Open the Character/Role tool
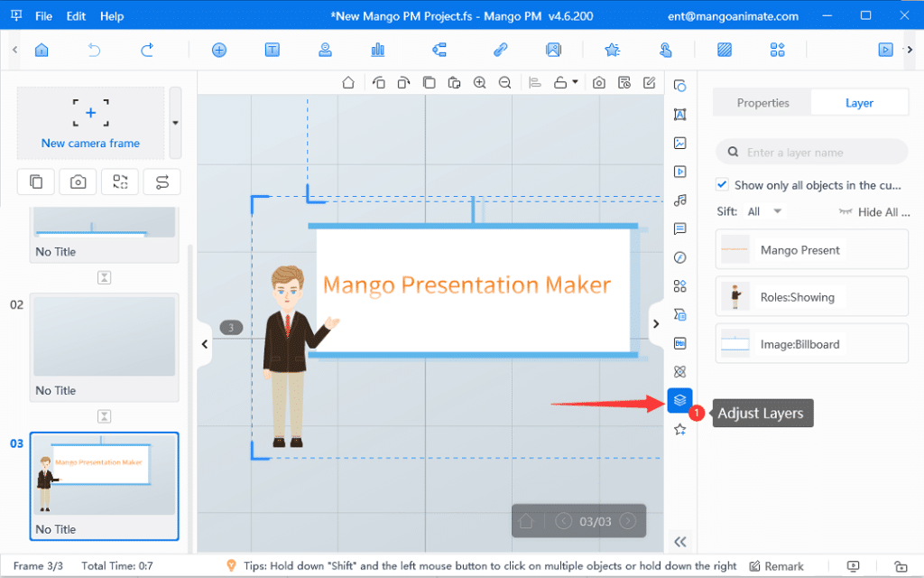This screenshot has height=578, width=924. click(x=324, y=50)
